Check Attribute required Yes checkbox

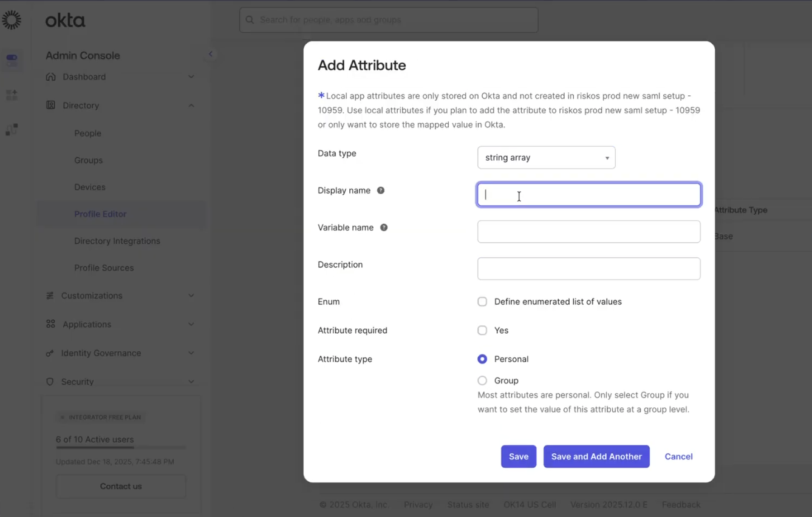coord(482,330)
